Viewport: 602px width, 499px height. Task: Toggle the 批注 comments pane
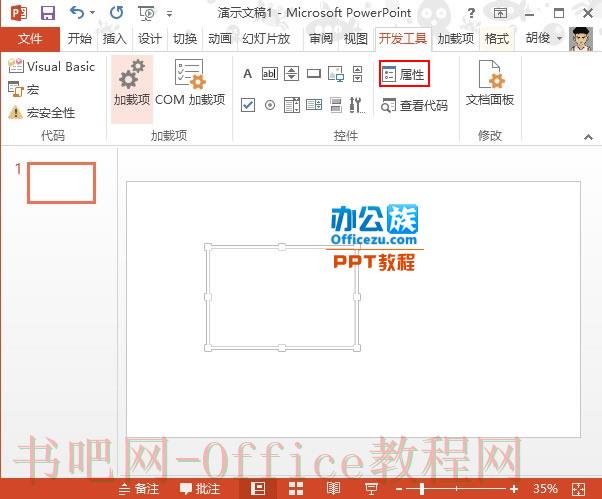(200, 489)
